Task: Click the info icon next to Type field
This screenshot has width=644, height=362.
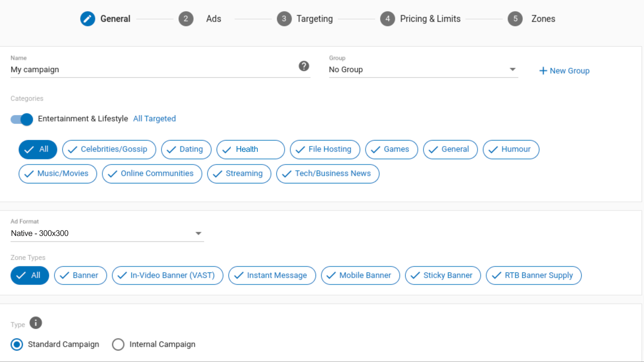Action: pos(35,323)
